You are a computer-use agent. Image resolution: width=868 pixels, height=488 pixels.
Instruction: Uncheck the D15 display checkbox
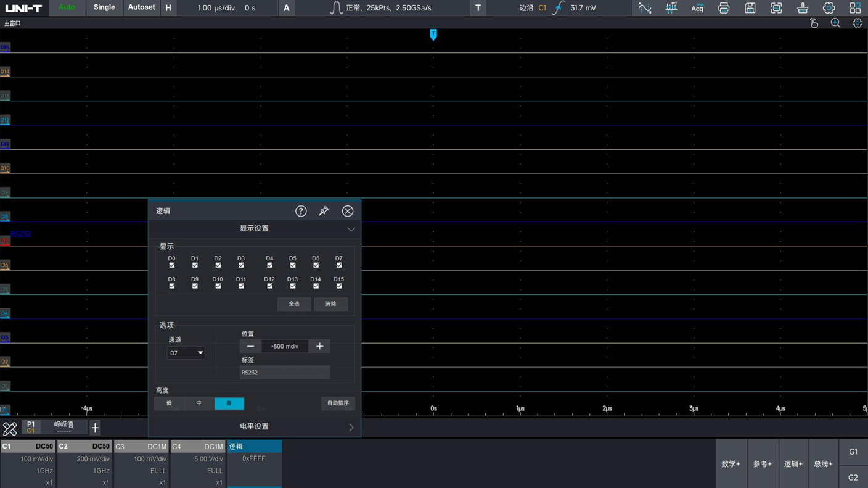(x=339, y=286)
